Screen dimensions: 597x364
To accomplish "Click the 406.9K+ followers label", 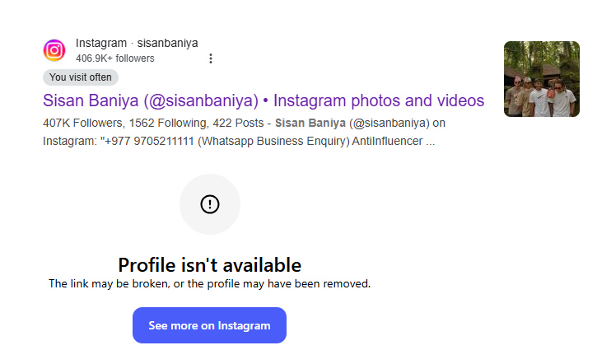I will click(114, 58).
